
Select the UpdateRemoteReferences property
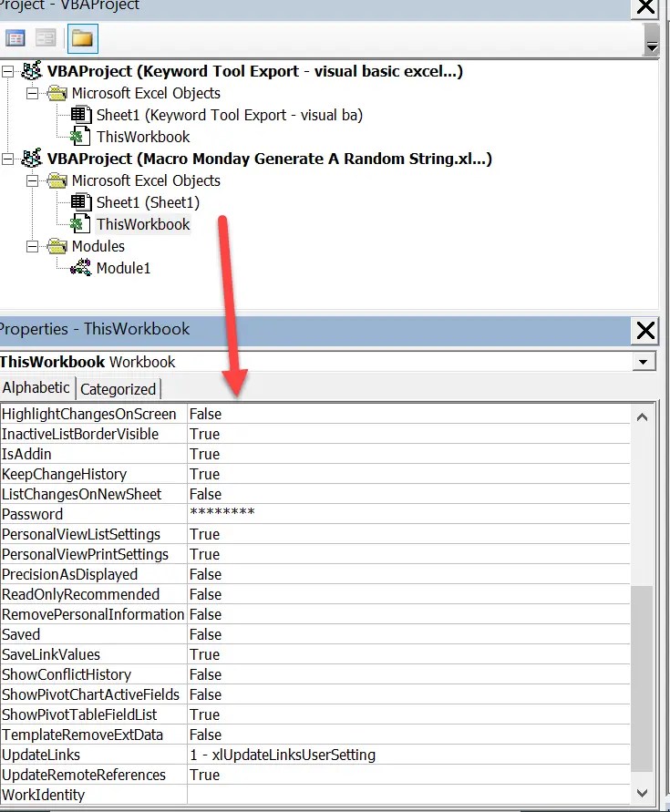tap(84, 775)
